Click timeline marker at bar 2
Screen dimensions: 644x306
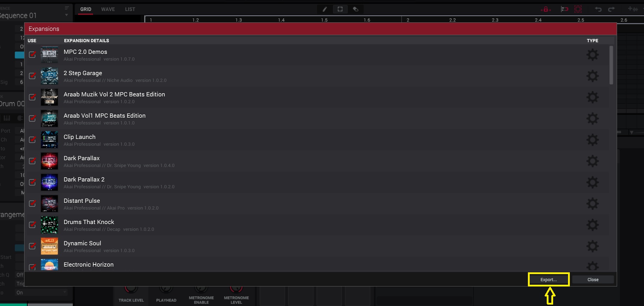[x=408, y=20]
